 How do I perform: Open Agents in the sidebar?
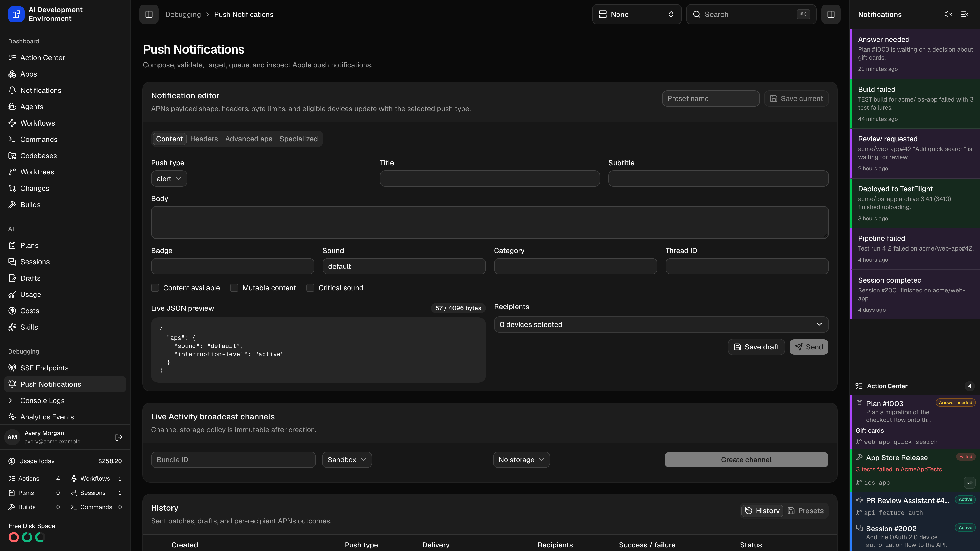click(x=65, y=107)
